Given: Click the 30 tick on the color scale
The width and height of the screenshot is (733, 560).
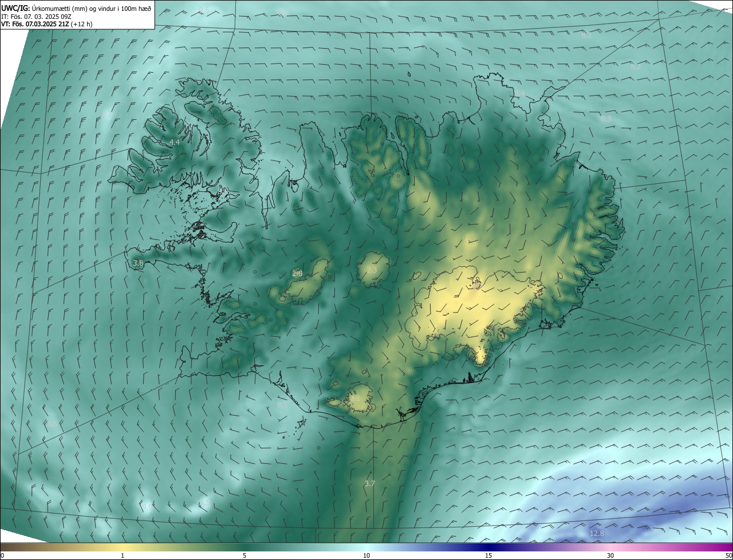Looking at the screenshot, I should (610, 555).
